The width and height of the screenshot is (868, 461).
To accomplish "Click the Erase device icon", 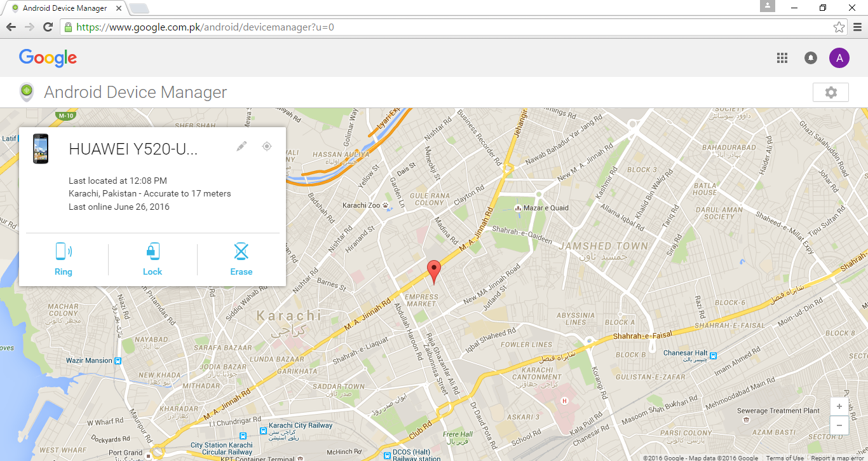I will tap(241, 252).
